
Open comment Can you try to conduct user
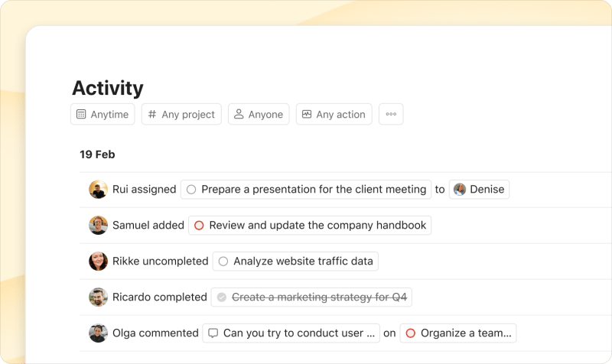pos(291,333)
